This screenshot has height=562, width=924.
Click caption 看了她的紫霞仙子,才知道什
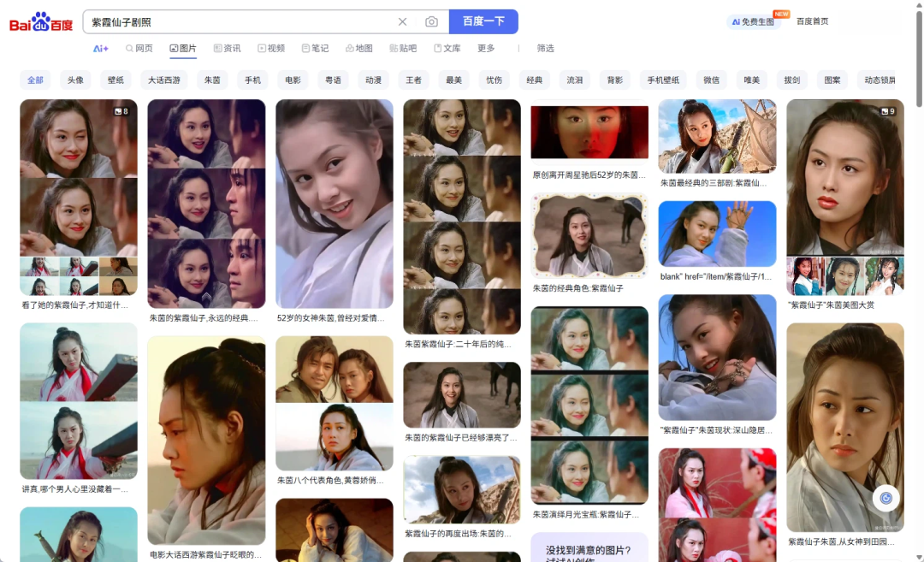[74, 305]
